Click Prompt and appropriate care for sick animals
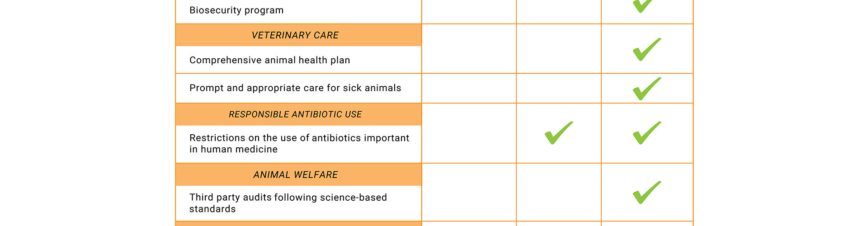The width and height of the screenshot is (868, 226). point(295,88)
